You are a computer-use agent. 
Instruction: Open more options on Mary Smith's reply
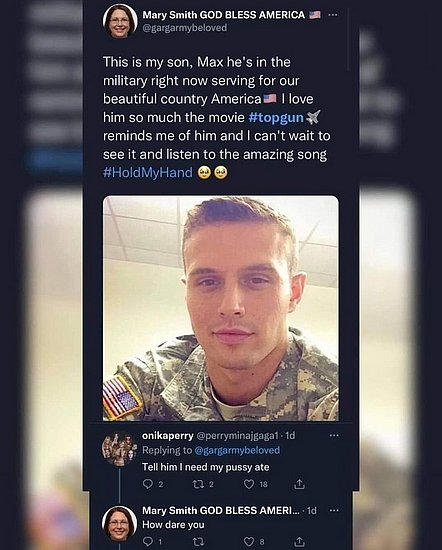334,510
